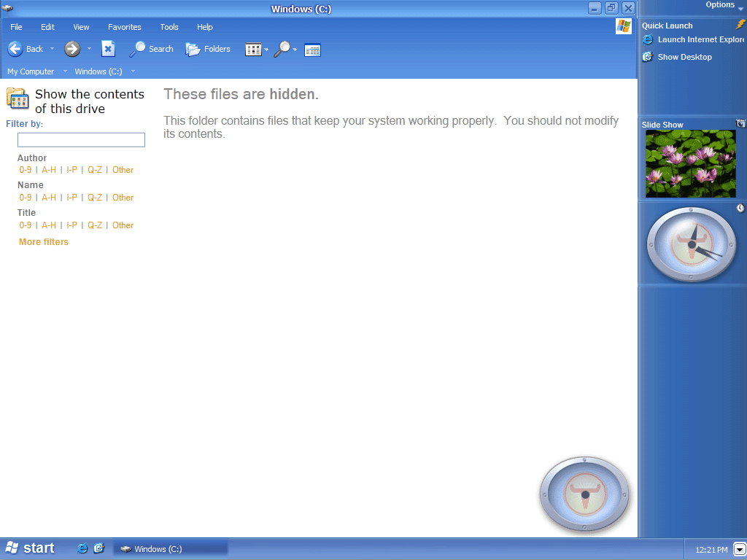Viewport: 747px width, 560px height.
Task: Click the Windows (C:) taskbar button
Action: (x=171, y=549)
